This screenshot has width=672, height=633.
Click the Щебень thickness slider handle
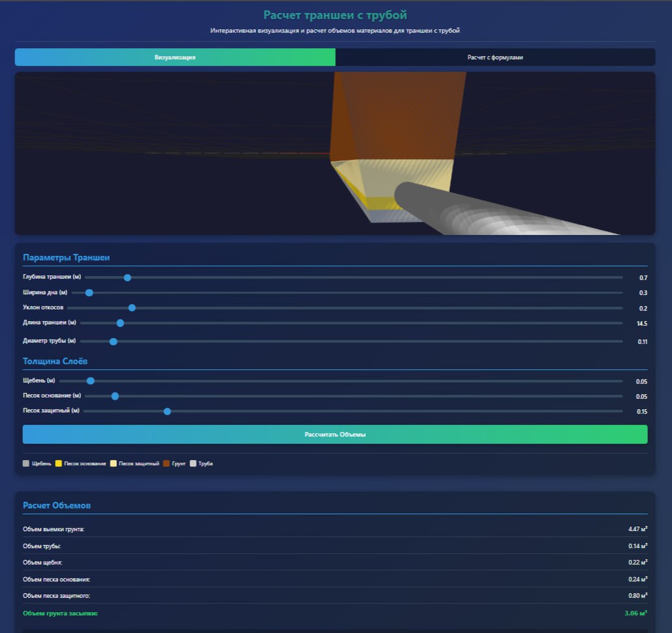[91, 380]
